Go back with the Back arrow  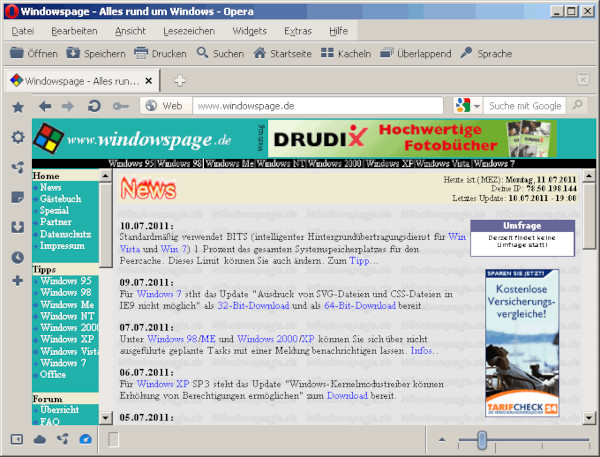[x=45, y=106]
